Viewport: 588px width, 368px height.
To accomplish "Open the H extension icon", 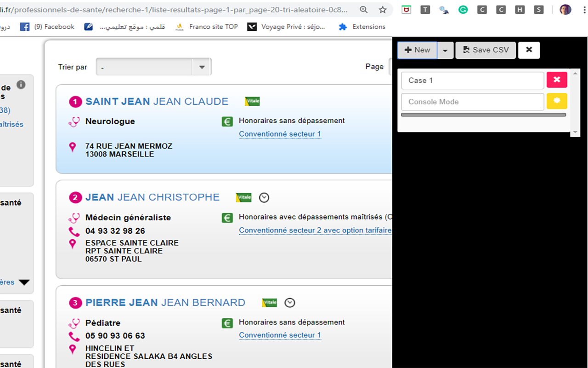I will [520, 10].
